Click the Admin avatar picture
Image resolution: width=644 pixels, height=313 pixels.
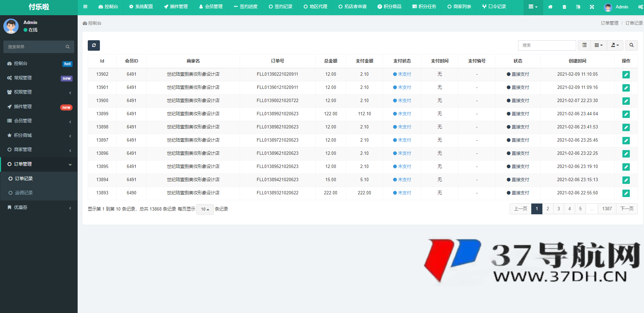pos(608,7)
